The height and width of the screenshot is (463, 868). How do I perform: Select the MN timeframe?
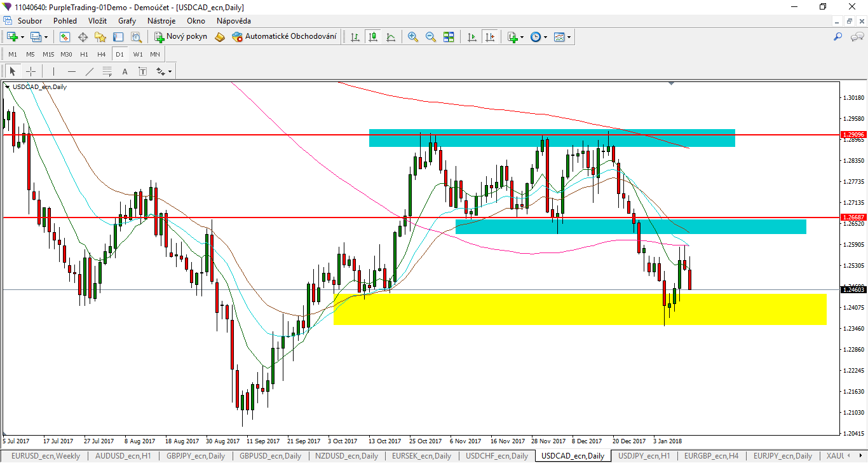point(155,54)
